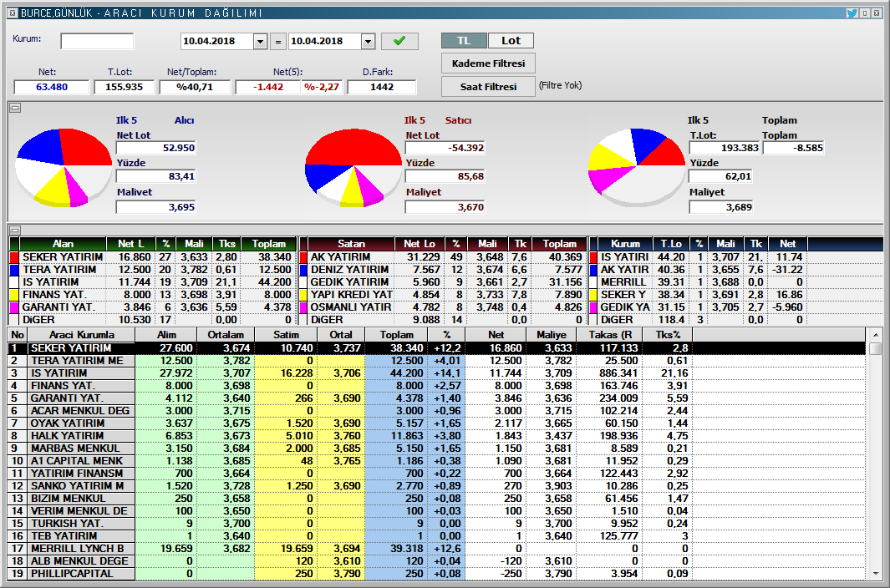Collapse the top five tables panel

(15, 230)
